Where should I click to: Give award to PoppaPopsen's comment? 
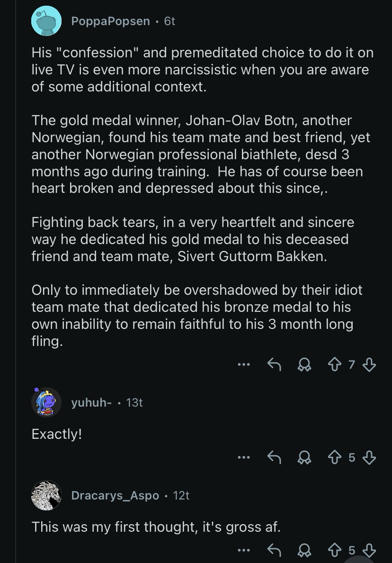tap(305, 364)
